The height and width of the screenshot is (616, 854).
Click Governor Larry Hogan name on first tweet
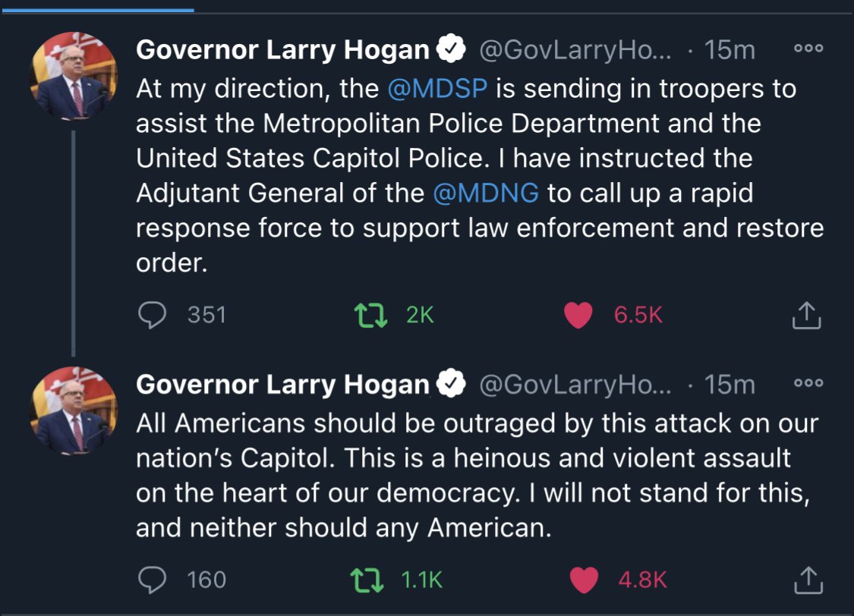click(x=282, y=50)
